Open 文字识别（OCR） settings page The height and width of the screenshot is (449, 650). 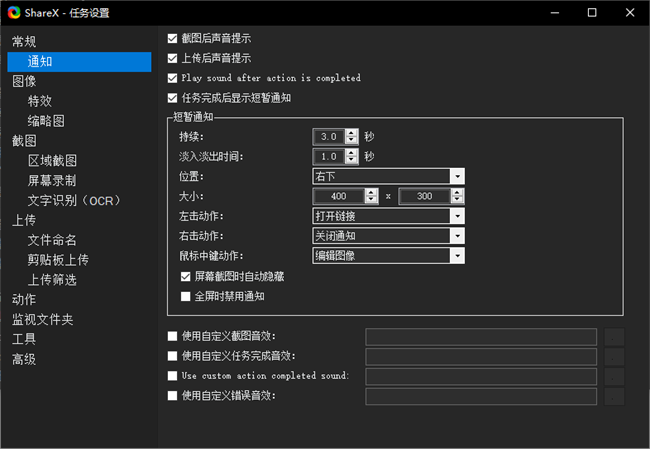(x=74, y=201)
